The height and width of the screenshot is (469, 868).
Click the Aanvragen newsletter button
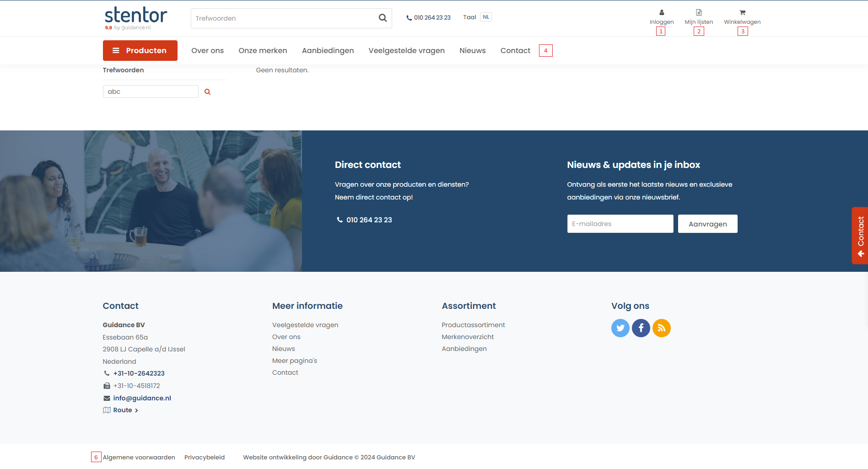[x=708, y=224]
